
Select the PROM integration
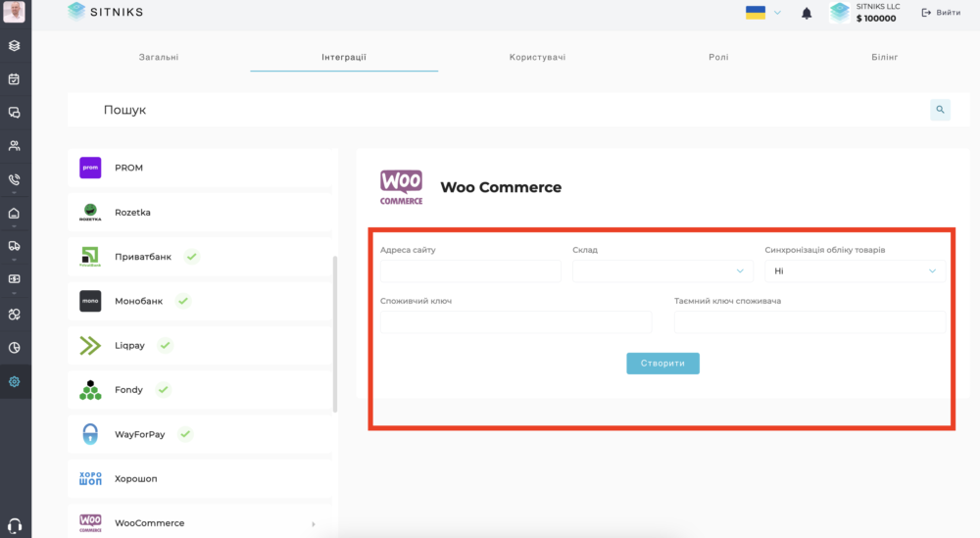tap(200, 168)
